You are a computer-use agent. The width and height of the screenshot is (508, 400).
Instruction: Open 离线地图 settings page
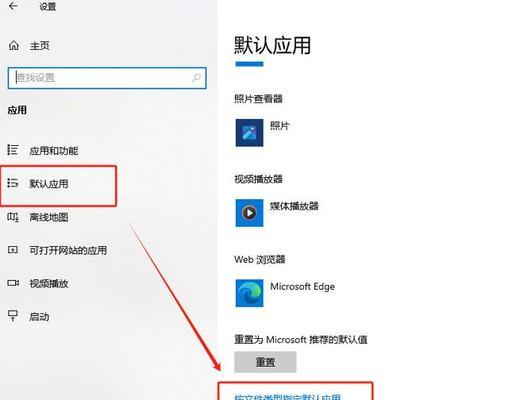point(49,218)
